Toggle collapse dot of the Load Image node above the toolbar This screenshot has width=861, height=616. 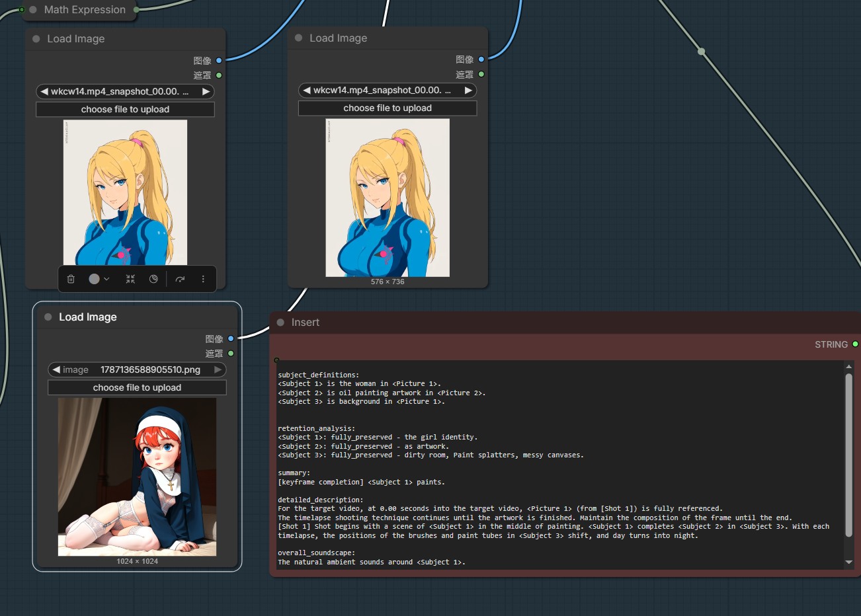coord(36,39)
